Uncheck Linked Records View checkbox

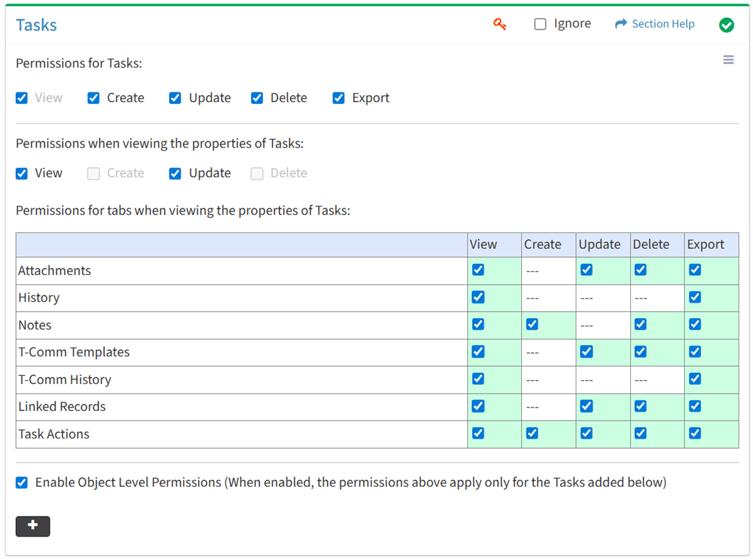click(478, 406)
